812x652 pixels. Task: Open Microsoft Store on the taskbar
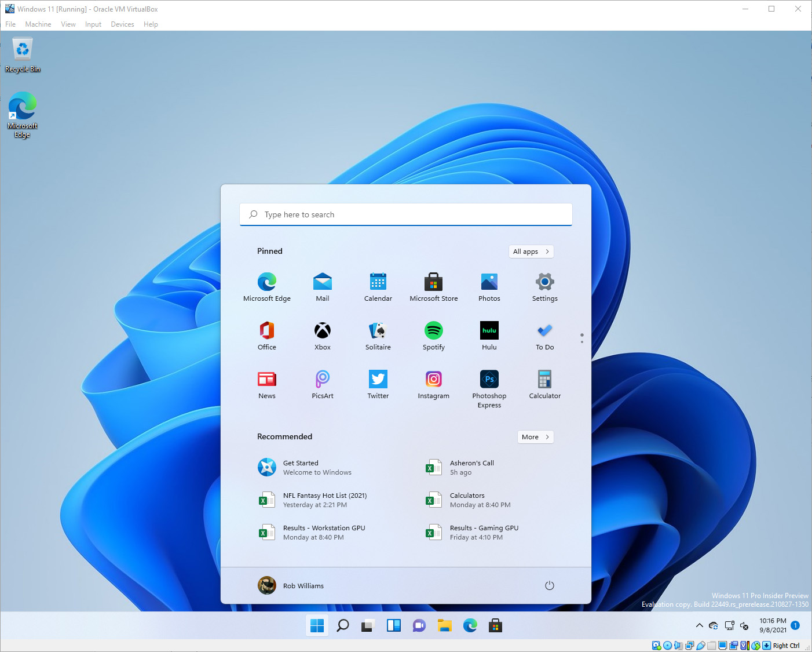point(496,625)
